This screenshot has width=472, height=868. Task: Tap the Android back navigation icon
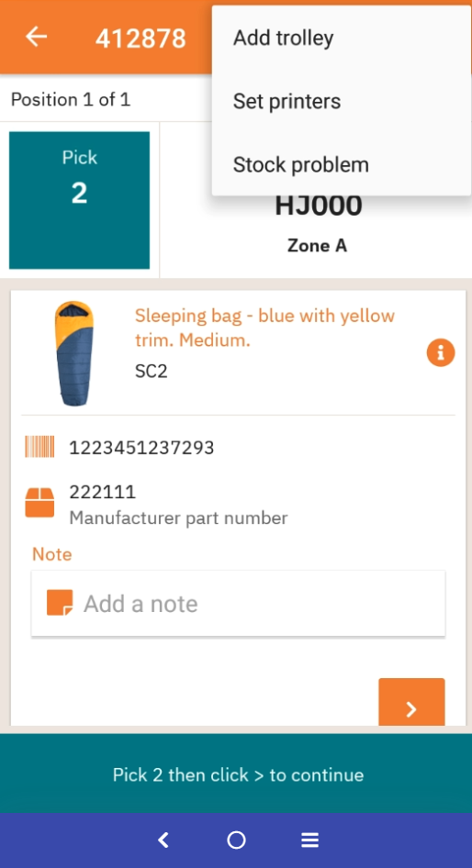click(163, 840)
